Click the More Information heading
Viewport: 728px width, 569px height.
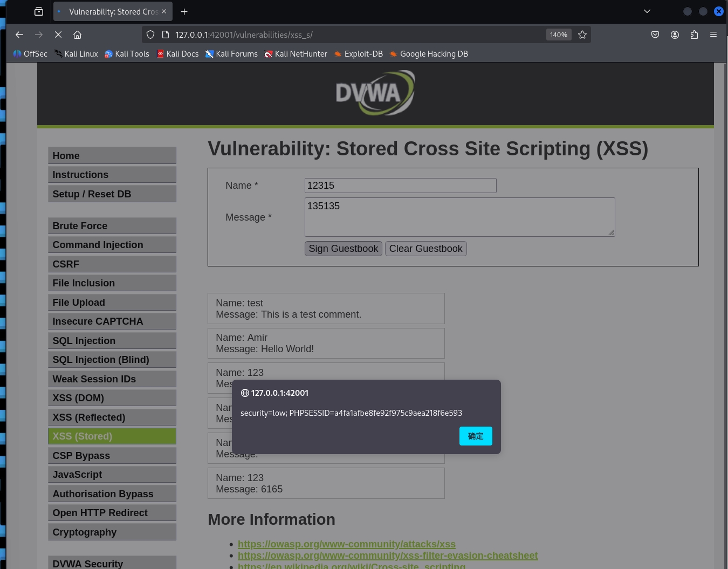point(271,519)
